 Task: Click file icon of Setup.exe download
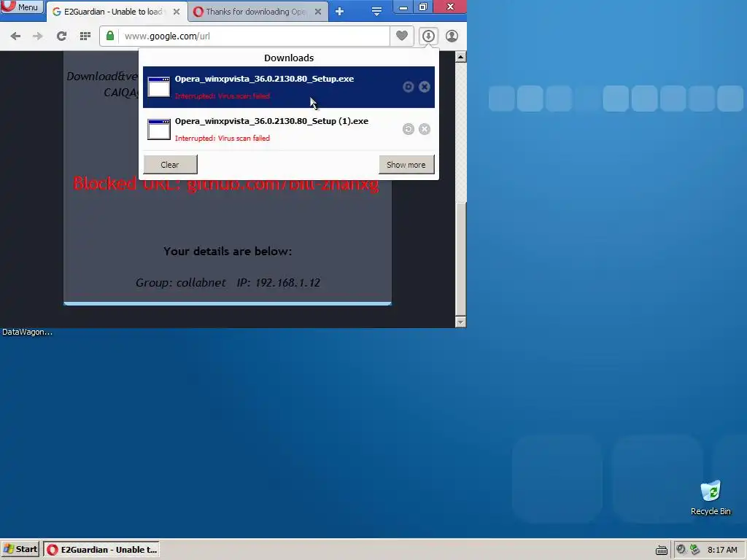(158, 87)
